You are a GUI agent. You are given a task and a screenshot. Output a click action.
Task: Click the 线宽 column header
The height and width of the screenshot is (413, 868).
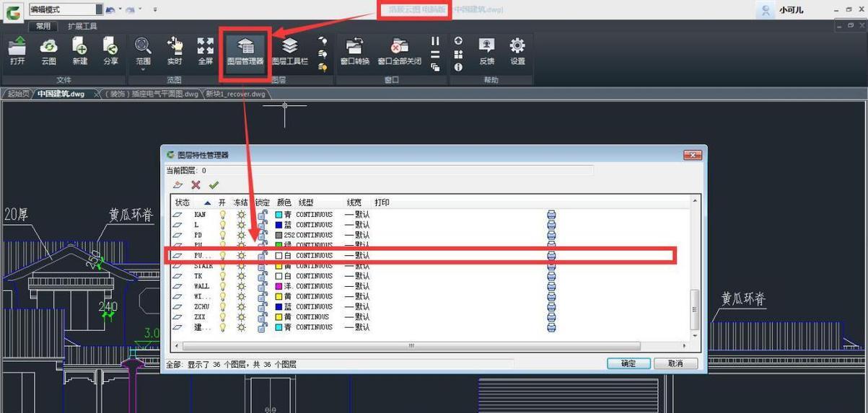point(354,203)
